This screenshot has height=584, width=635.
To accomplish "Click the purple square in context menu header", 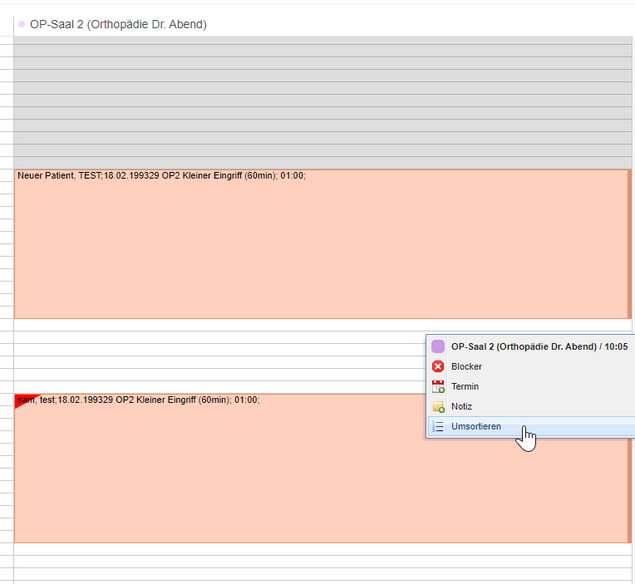I will point(438,346).
